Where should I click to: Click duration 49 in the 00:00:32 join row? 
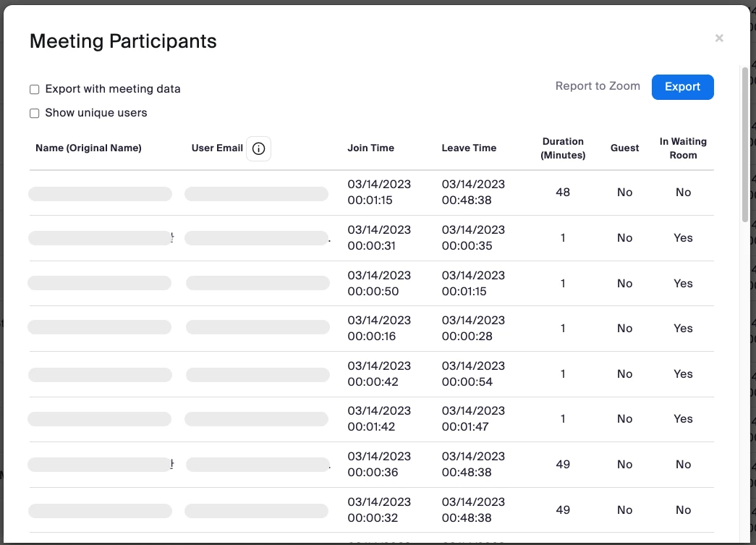click(563, 510)
